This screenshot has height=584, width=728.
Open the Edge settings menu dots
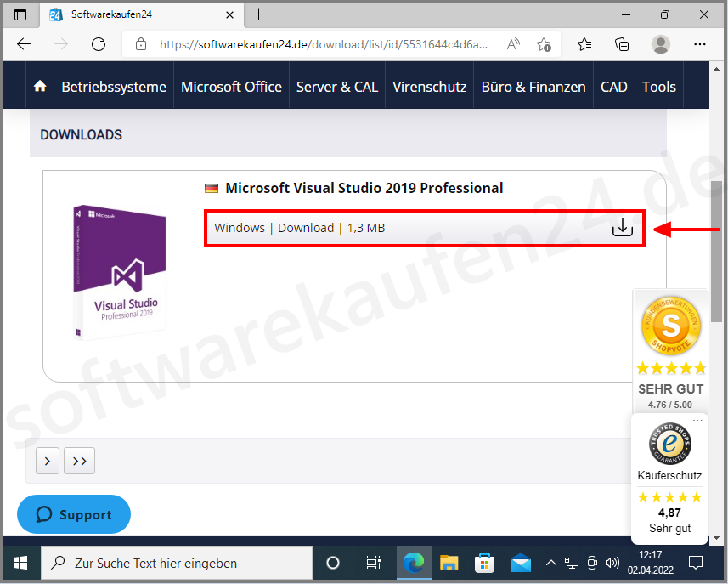[x=700, y=44]
